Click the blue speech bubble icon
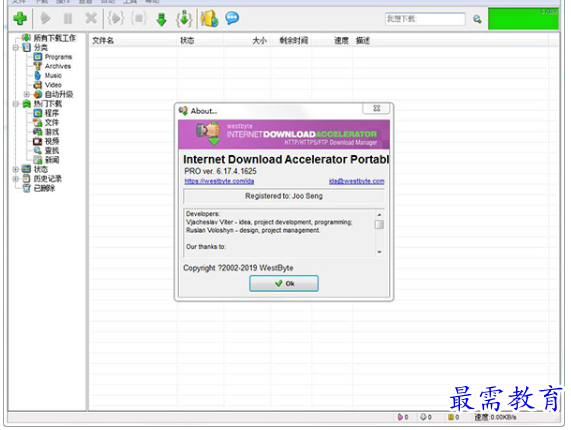571x430 pixels. point(232,17)
